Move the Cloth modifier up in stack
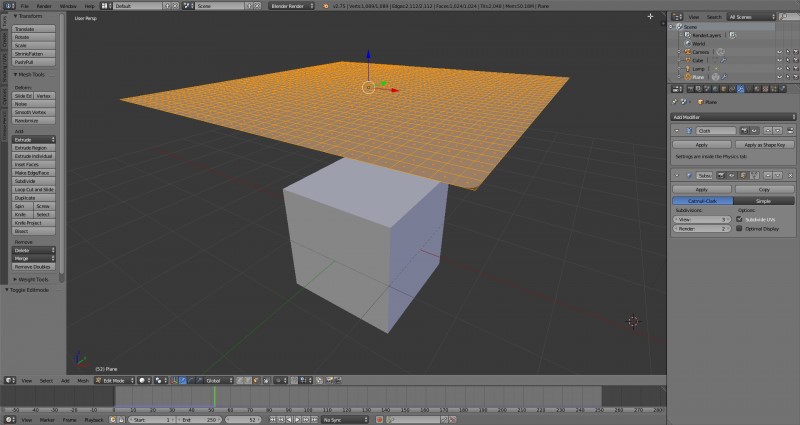The width and height of the screenshot is (800, 425). pos(768,131)
